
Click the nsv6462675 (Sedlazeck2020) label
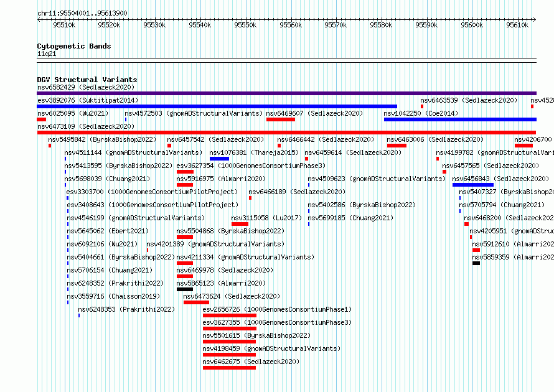click(251, 362)
